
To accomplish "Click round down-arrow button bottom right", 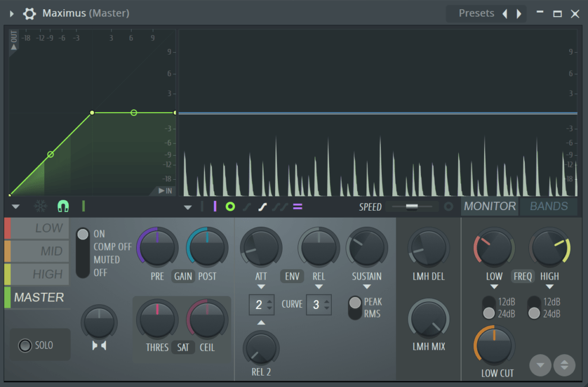I will tap(540, 365).
